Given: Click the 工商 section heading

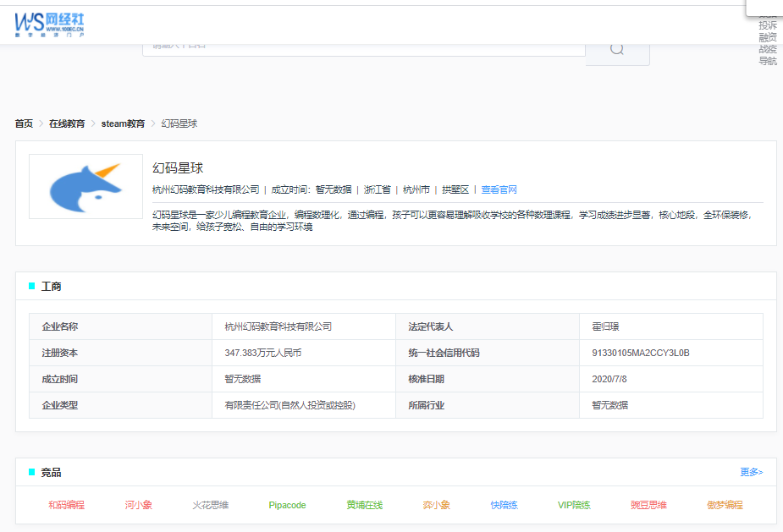Looking at the screenshot, I should [51, 287].
